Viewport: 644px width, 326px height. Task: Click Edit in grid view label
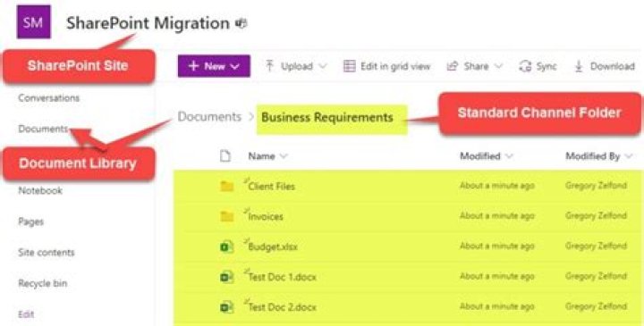click(x=395, y=66)
